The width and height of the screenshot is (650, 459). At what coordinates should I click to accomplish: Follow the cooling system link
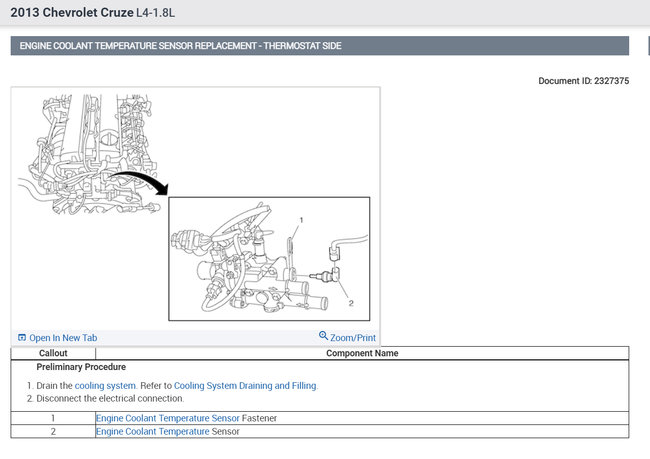105,386
